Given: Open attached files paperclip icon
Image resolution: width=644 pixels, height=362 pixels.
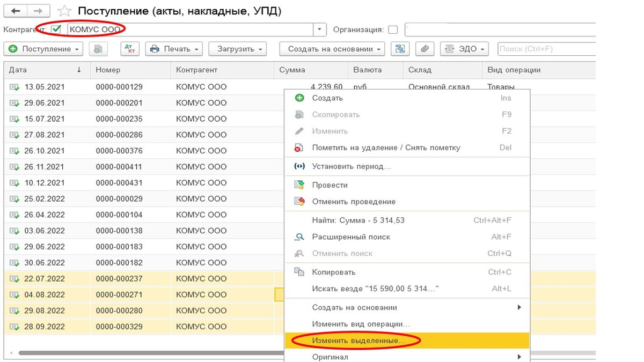Looking at the screenshot, I should click(425, 49).
